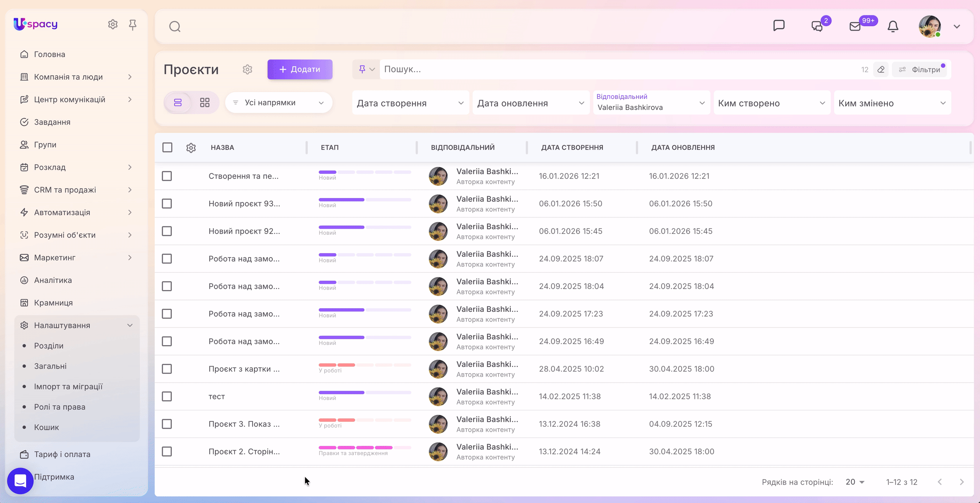Open group chats icon with badge 2
Screen dimensions: 980x503
click(x=818, y=26)
